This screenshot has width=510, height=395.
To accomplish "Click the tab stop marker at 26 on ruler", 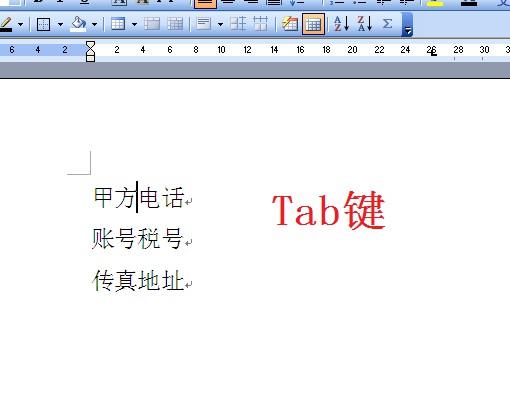I will tap(433, 53).
